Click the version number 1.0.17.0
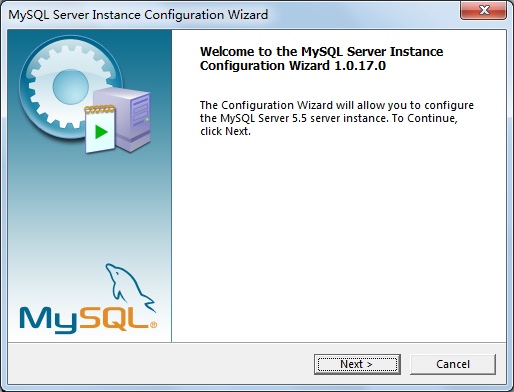Image resolution: width=514 pixels, height=392 pixels. [360, 66]
